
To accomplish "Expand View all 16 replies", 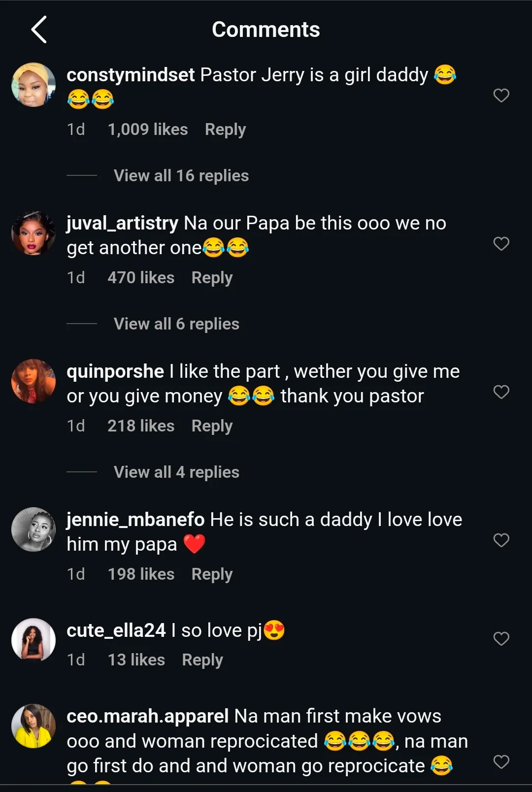I will 181,175.
